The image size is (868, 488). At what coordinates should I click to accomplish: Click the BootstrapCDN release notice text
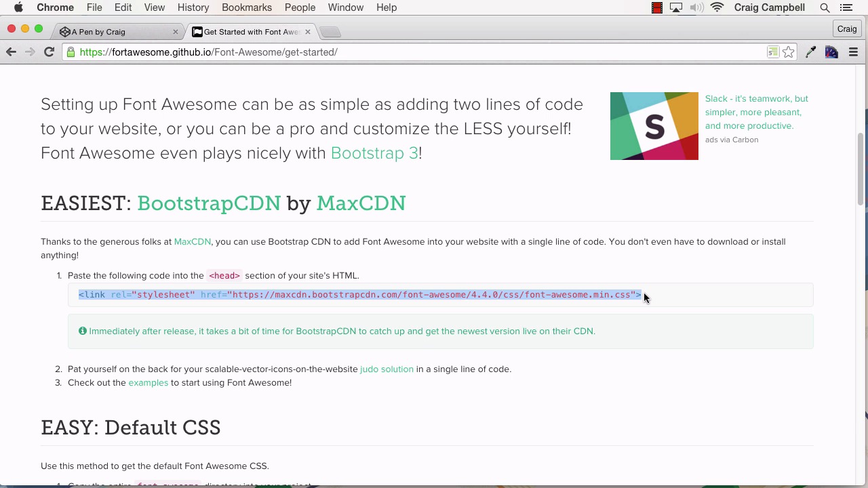342,331
